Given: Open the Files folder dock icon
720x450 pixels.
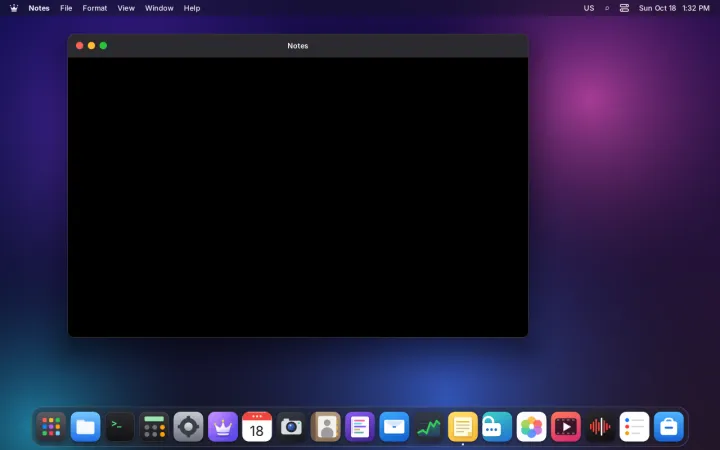Looking at the screenshot, I should click(x=85, y=427).
